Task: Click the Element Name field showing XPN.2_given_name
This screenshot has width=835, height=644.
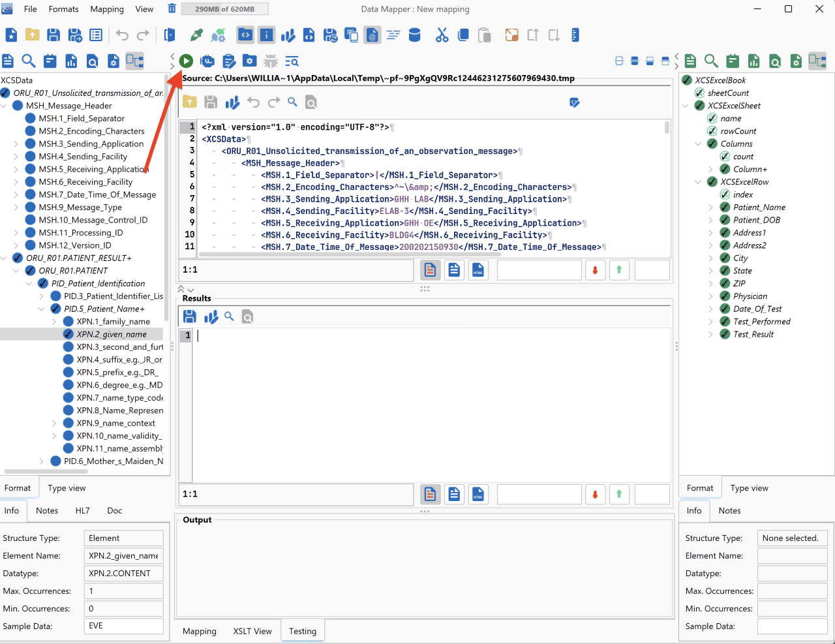Action: tap(123, 555)
